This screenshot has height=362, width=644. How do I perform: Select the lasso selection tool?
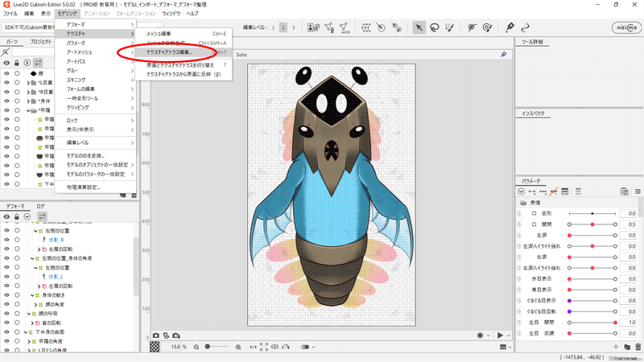pyautogui.click(x=435, y=27)
